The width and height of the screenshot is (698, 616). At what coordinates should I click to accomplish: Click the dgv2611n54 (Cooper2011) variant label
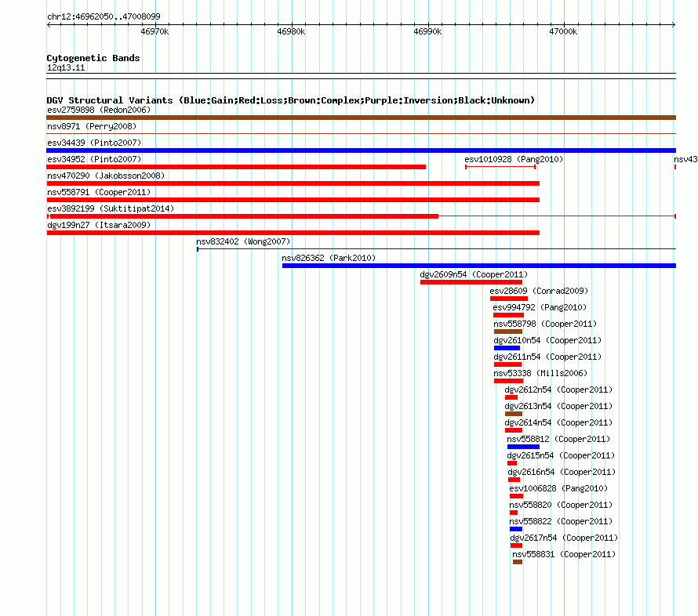[547, 357]
